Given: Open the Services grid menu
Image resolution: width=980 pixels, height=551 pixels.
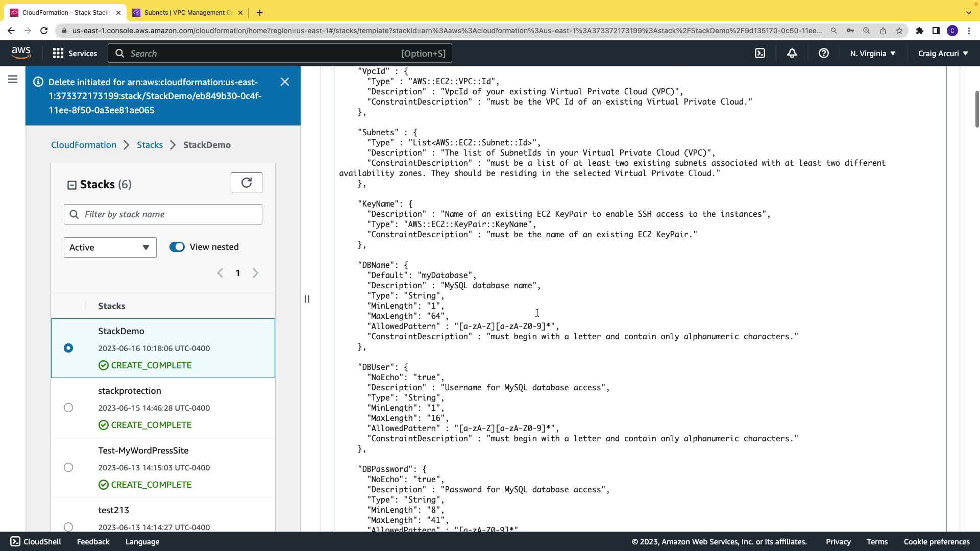Looking at the screenshot, I should (x=75, y=53).
